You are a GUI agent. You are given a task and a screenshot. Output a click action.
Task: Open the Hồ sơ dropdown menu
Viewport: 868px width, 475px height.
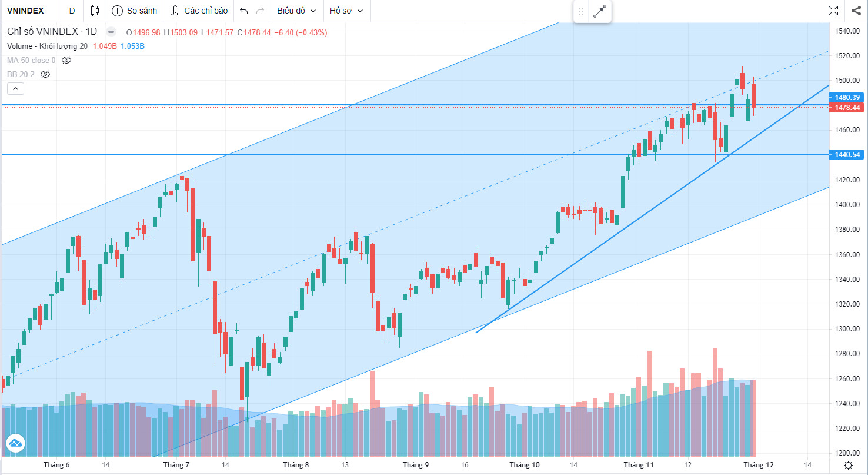346,11
